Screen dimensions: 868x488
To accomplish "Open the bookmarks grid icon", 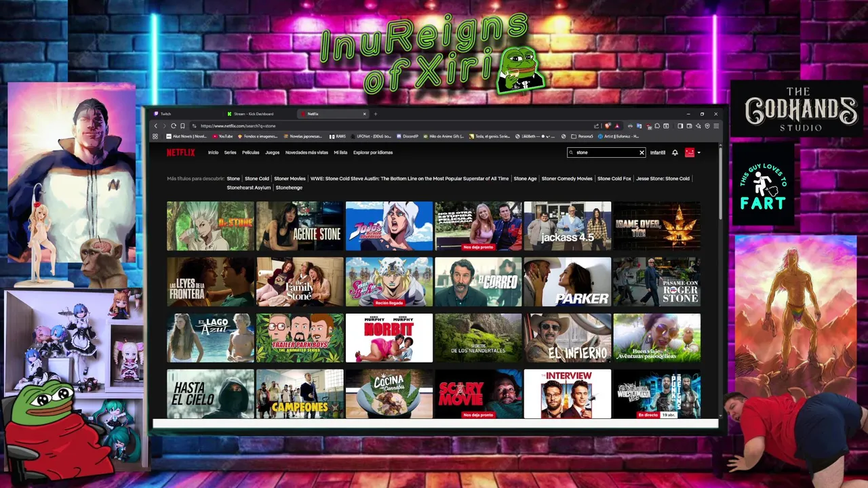I will (x=155, y=136).
